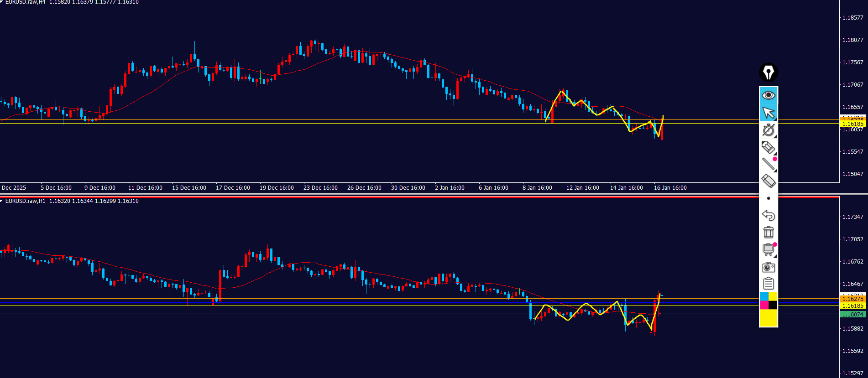Click the large yellow current color box
Image resolution: width=868 pixels, height=378 pixels.
[769, 318]
